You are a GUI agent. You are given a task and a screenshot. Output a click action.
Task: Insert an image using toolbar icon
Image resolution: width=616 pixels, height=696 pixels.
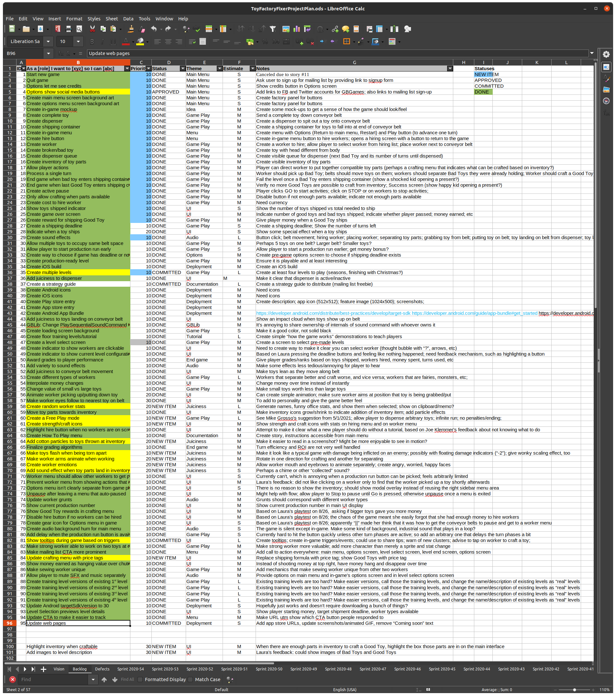point(286,29)
